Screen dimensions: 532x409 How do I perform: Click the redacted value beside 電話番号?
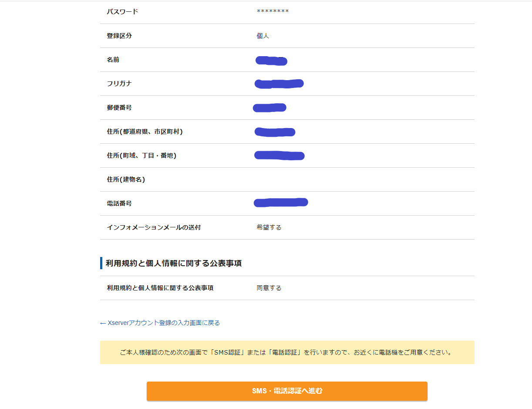coord(281,202)
